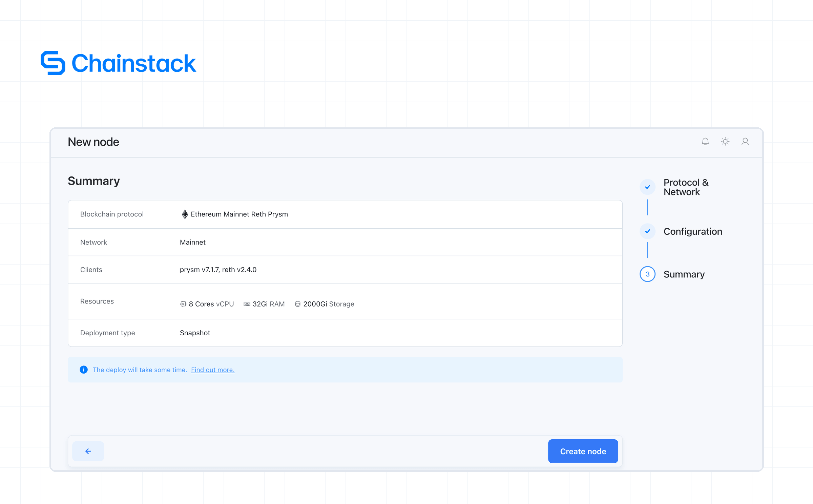
Task: Click the Configuration step checkmark icon
Action: [x=647, y=231]
